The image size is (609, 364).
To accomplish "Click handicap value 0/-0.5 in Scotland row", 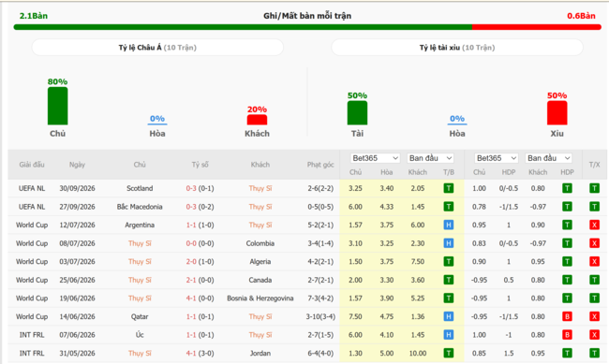I will [x=509, y=188].
